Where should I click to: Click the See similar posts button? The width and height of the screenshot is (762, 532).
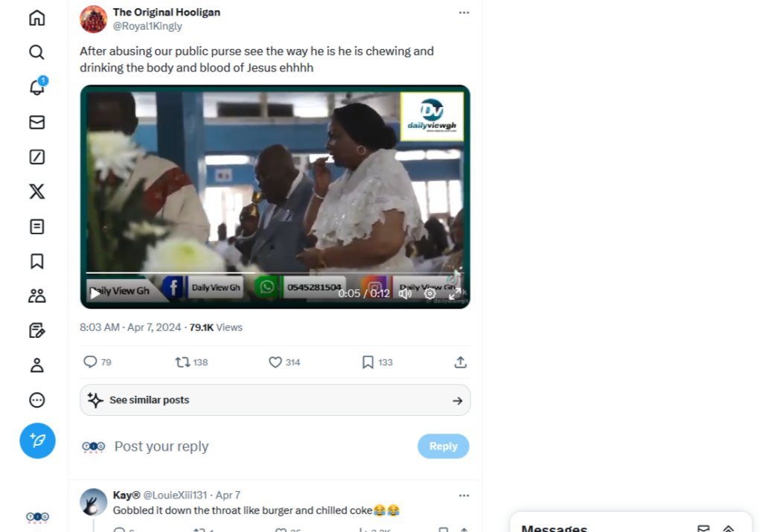point(275,400)
